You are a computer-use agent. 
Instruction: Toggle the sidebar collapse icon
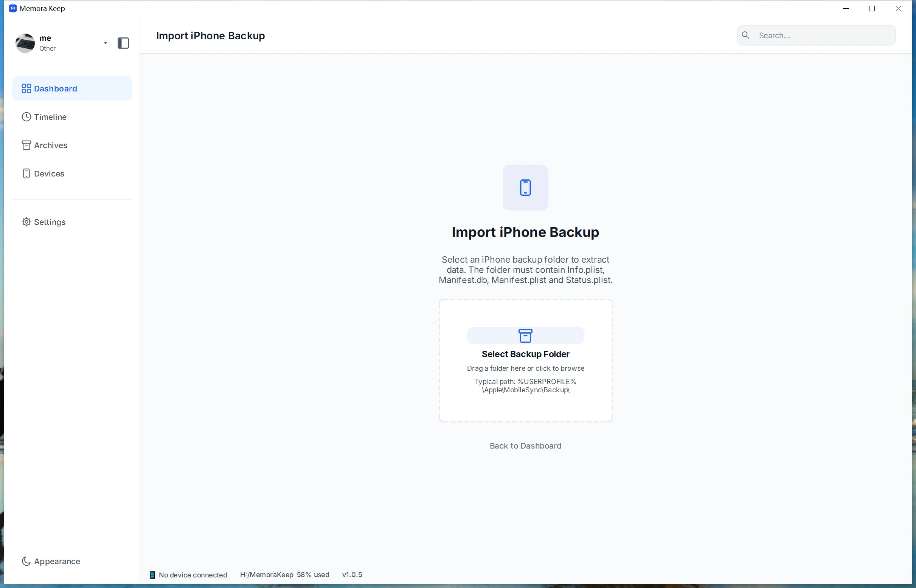coord(123,43)
